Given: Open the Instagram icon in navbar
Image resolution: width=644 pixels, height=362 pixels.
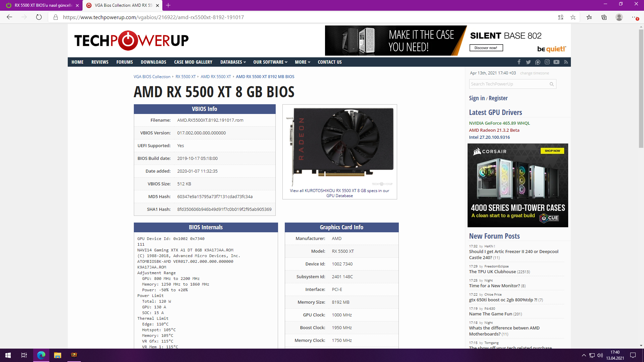Looking at the screenshot, I should pyautogui.click(x=547, y=62).
